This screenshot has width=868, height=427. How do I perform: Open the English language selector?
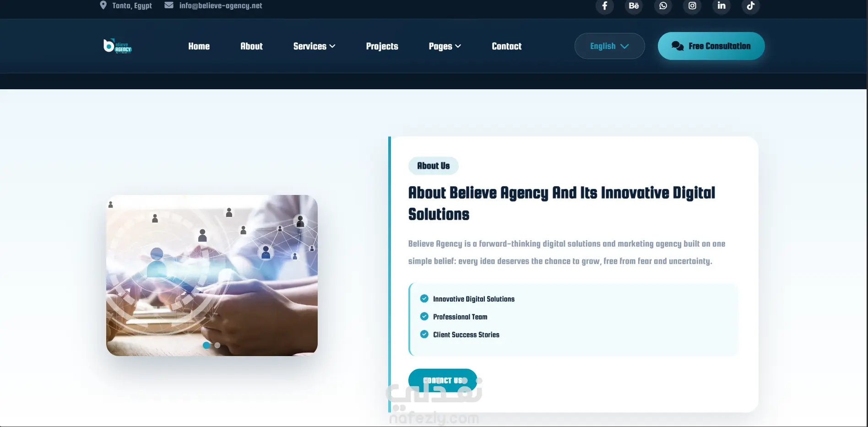610,46
